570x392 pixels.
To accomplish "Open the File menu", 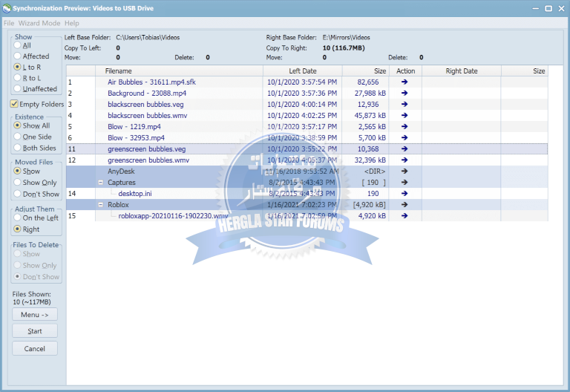I will click(9, 23).
